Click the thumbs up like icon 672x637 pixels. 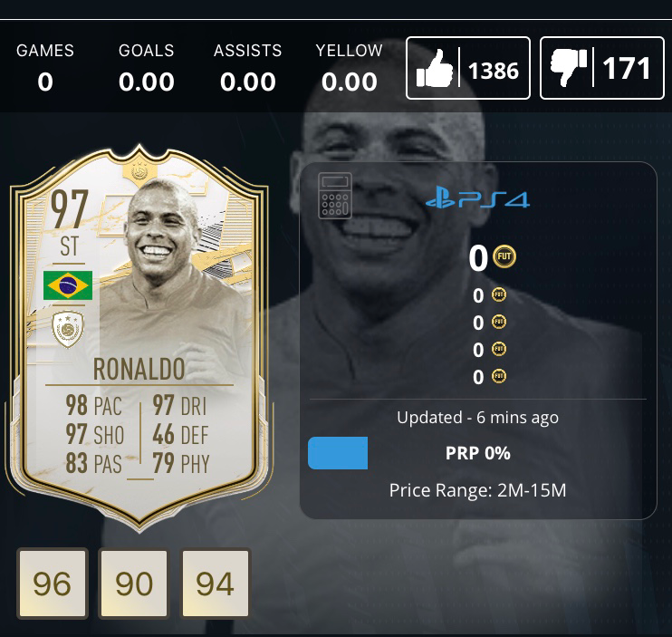[x=434, y=68]
